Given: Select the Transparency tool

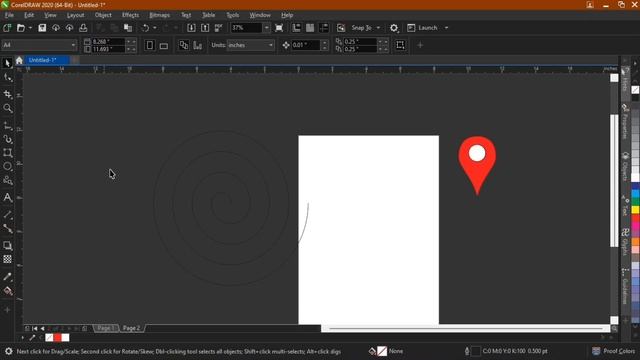Looking at the screenshot, I should click(7, 259).
